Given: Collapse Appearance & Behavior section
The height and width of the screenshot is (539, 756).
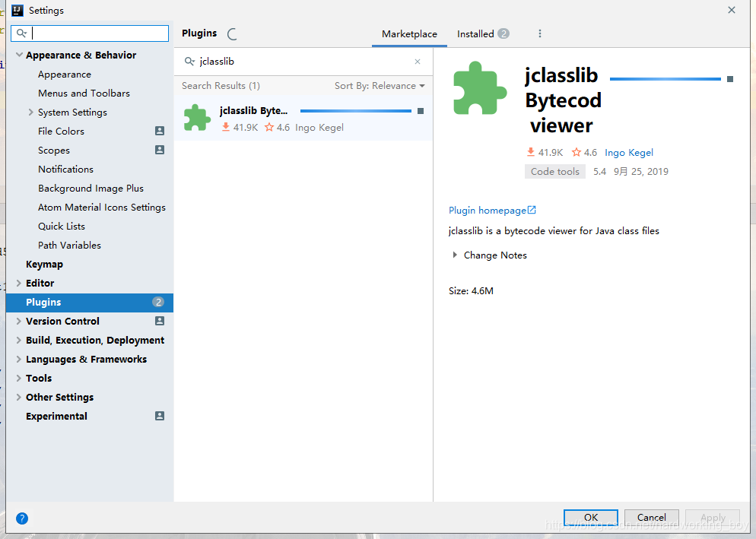Looking at the screenshot, I should (19, 55).
